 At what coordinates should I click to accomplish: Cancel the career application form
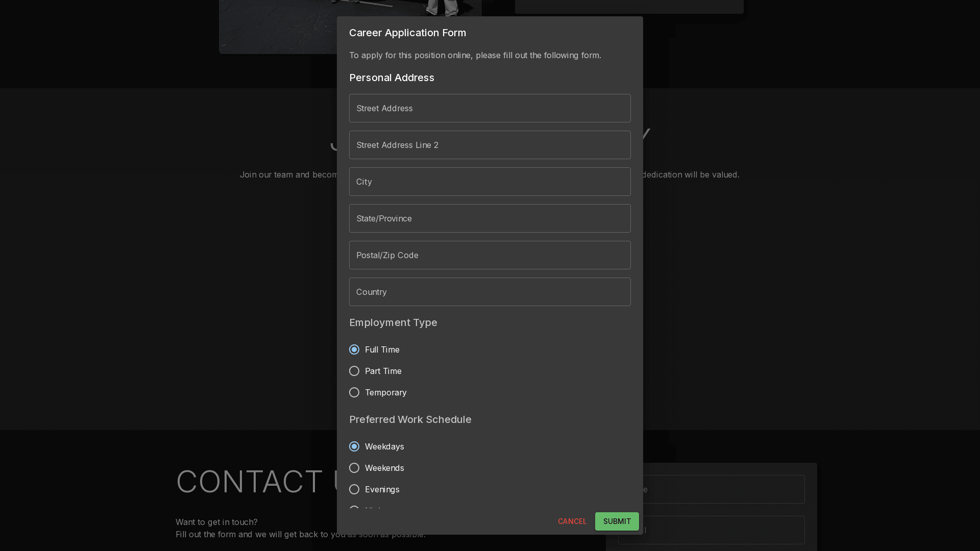pos(572,521)
